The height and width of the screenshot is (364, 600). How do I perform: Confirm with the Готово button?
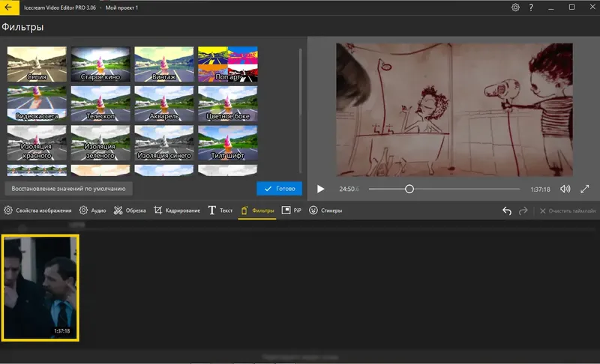click(x=279, y=189)
